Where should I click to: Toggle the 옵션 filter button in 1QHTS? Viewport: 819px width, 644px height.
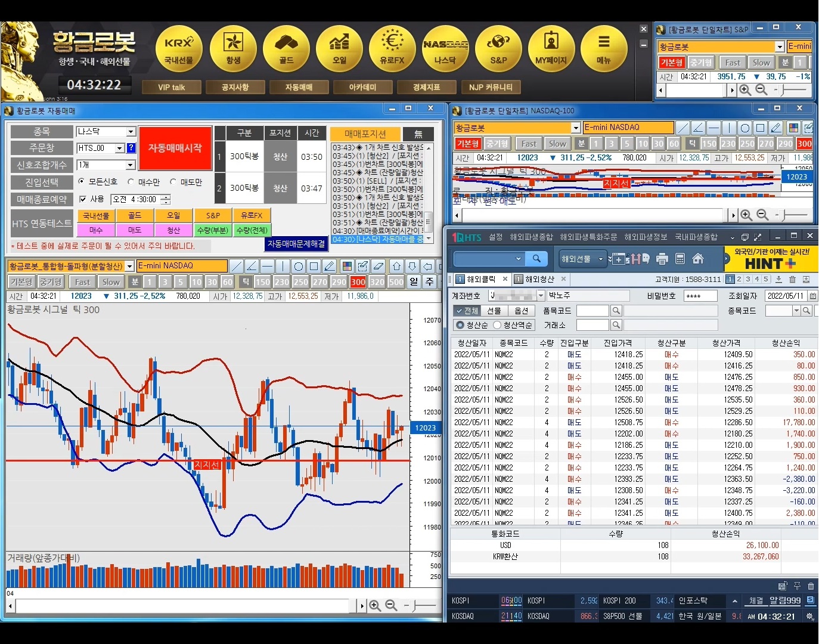pyautogui.click(x=522, y=311)
